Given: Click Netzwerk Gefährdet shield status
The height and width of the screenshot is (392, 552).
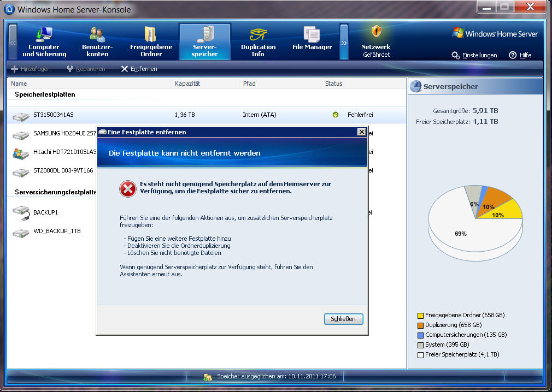Looking at the screenshot, I should [x=376, y=42].
